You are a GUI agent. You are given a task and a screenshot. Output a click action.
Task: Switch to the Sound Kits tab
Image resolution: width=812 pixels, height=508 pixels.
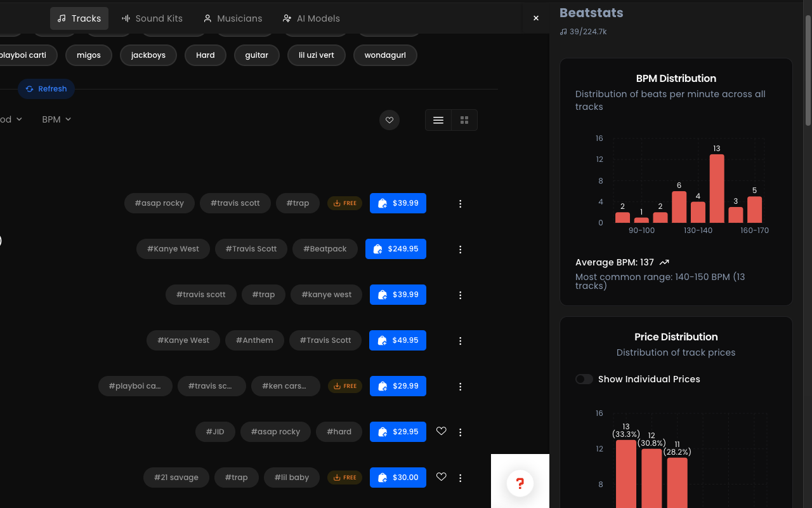coord(152,18)
